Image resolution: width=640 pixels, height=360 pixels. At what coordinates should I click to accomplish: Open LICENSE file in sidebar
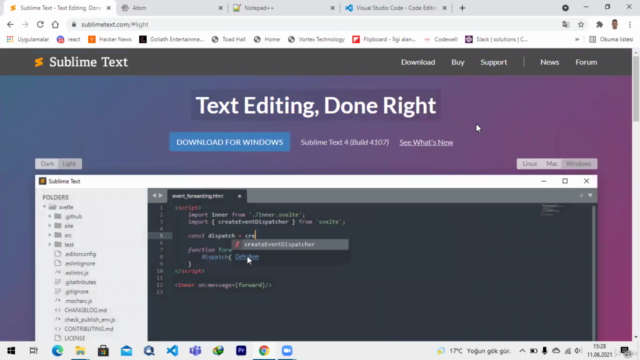click(x=75, y=338)
